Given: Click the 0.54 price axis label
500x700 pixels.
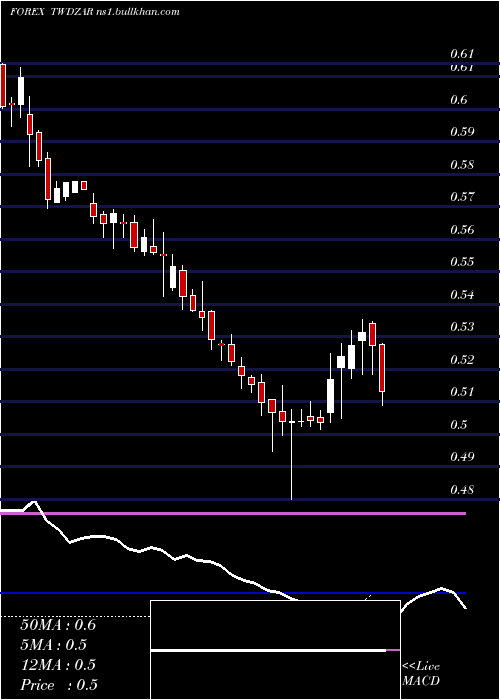Looking at the screenshot, I should (462, 295).
